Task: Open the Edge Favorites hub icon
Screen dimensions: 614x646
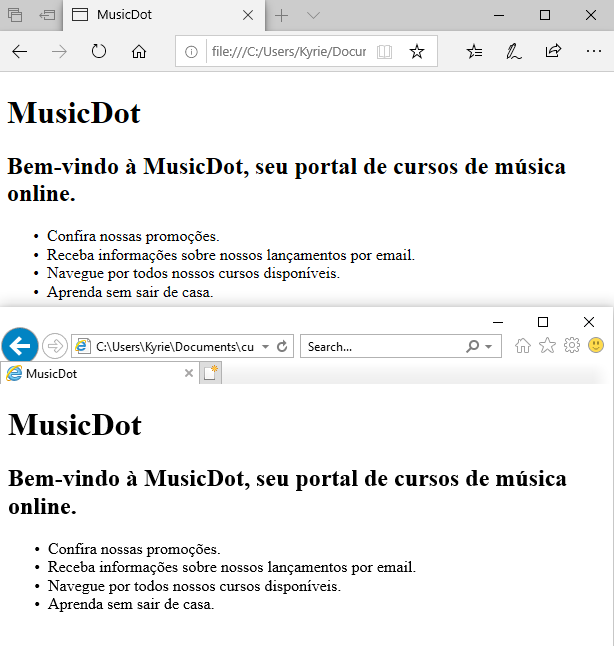Action: coord(474,51)
